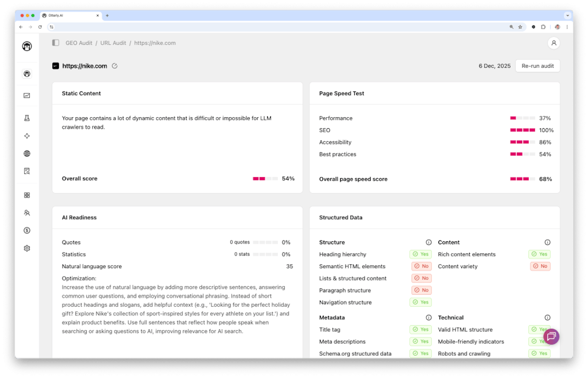This screenshot has height=378, width=588.
Task: Click the Otterly logo at sidebar top
Action: coord(27,46)
